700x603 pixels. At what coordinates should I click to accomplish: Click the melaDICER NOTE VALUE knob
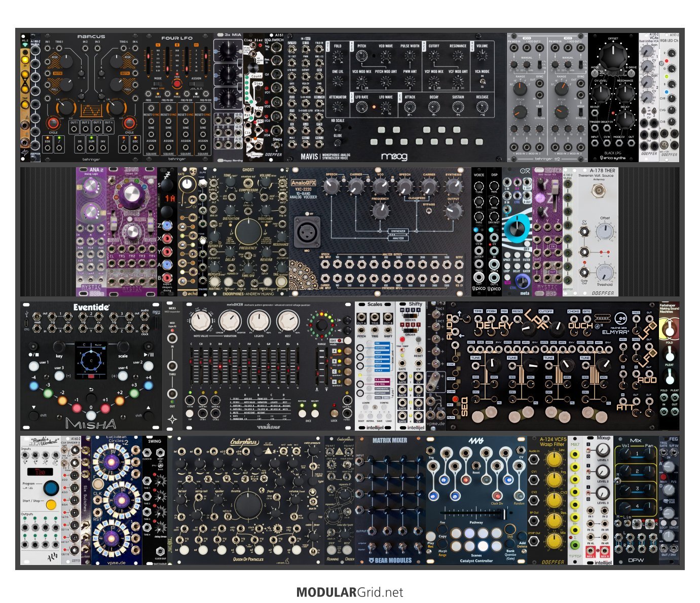[x=201, y=321]
